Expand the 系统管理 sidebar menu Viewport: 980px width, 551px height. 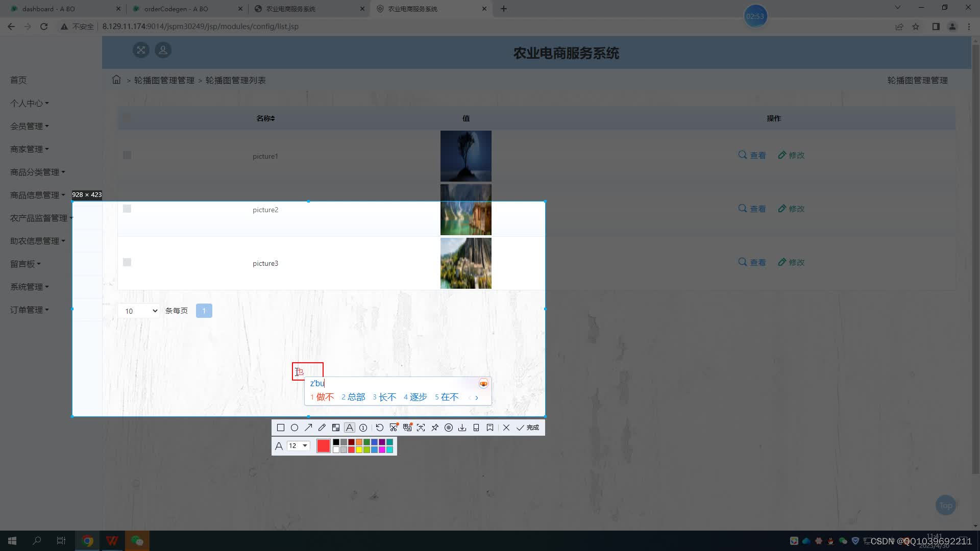pyautogui.click(x=30, y=287)
